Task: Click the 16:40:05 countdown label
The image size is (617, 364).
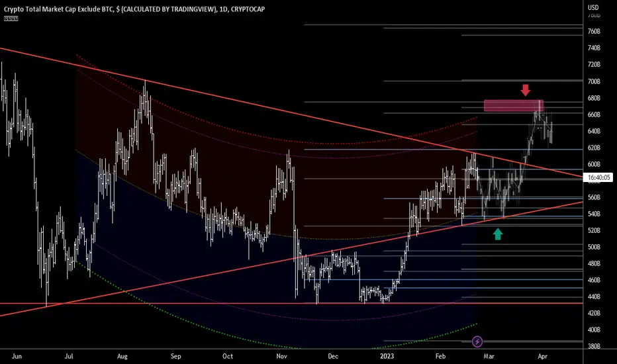Action: click(598, 177)
